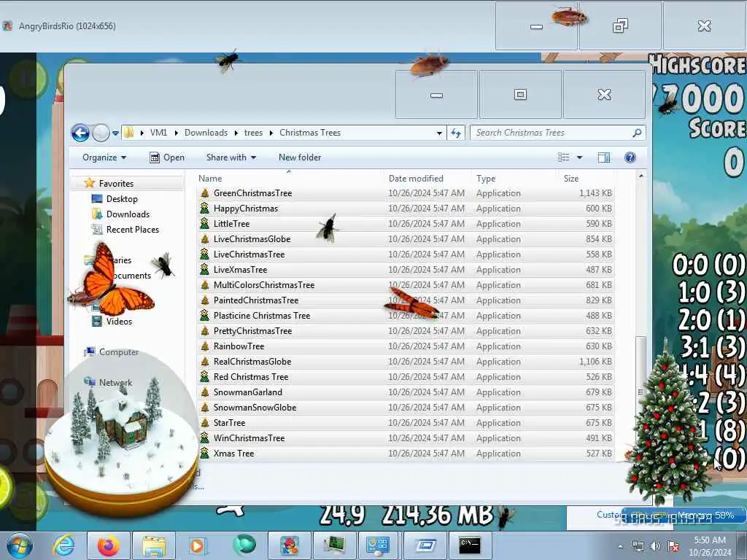
Task: Click the GreenChristmasTree file icon
Action: pos(205,192)
